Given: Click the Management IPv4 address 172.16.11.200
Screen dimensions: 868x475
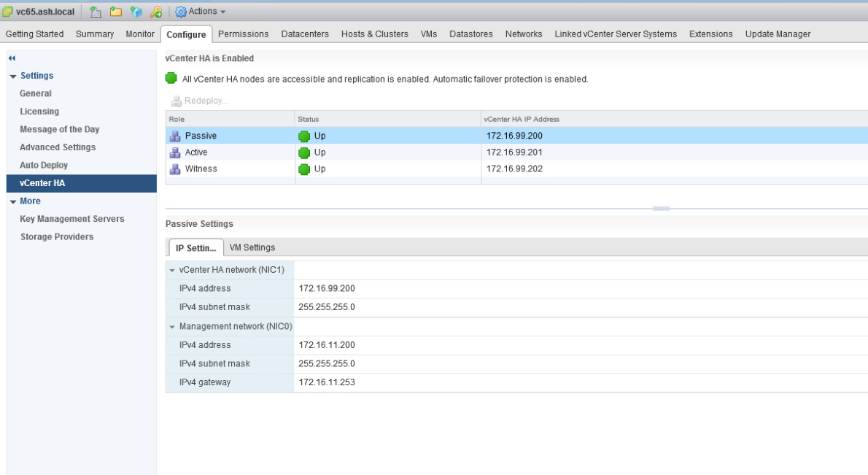Looking at the screenshot, I should point(327,345).
